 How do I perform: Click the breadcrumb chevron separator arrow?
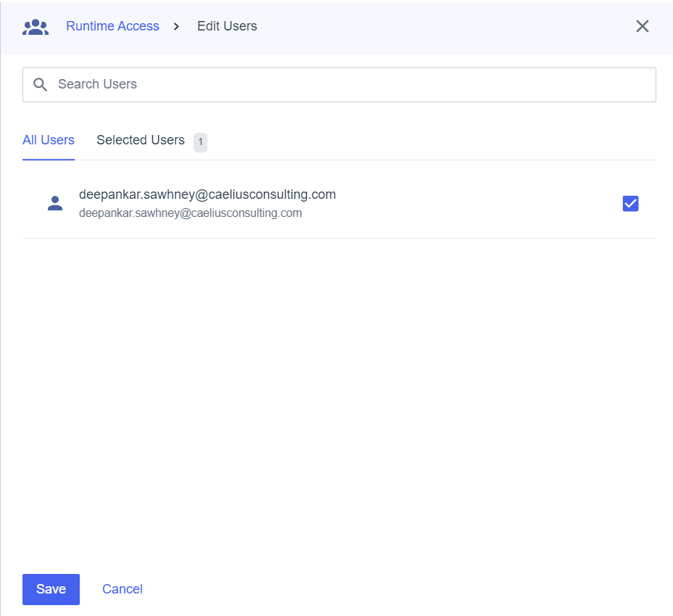point(176,27)
